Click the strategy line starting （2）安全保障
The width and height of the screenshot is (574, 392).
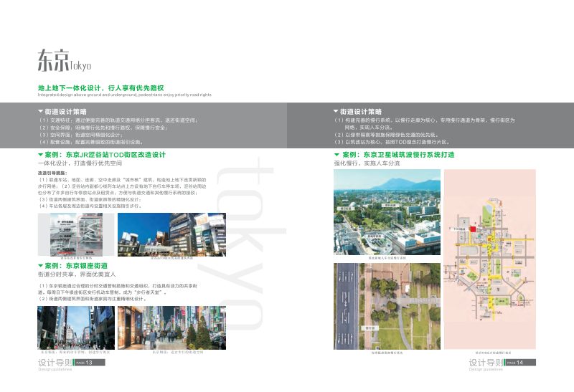point(103,128)
